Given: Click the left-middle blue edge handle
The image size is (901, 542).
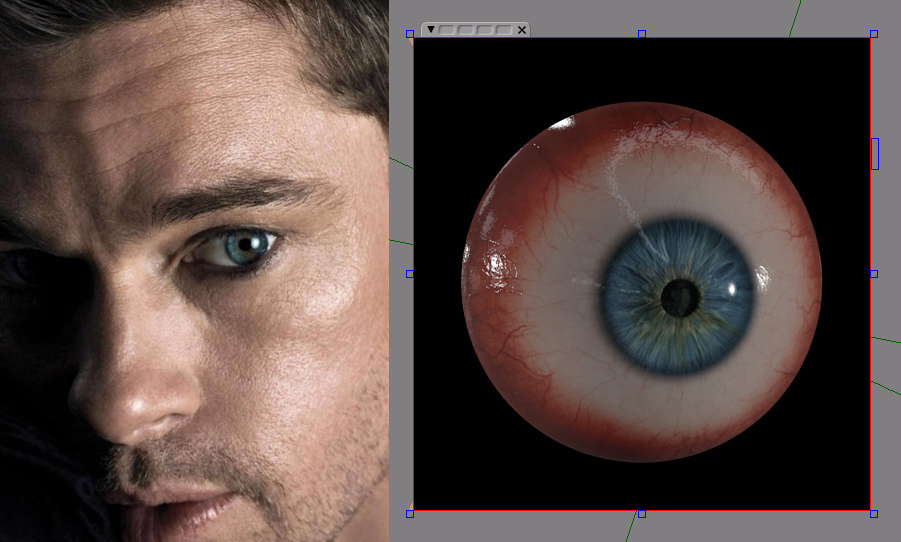Looking at the screenshot, I should (410, 274).
